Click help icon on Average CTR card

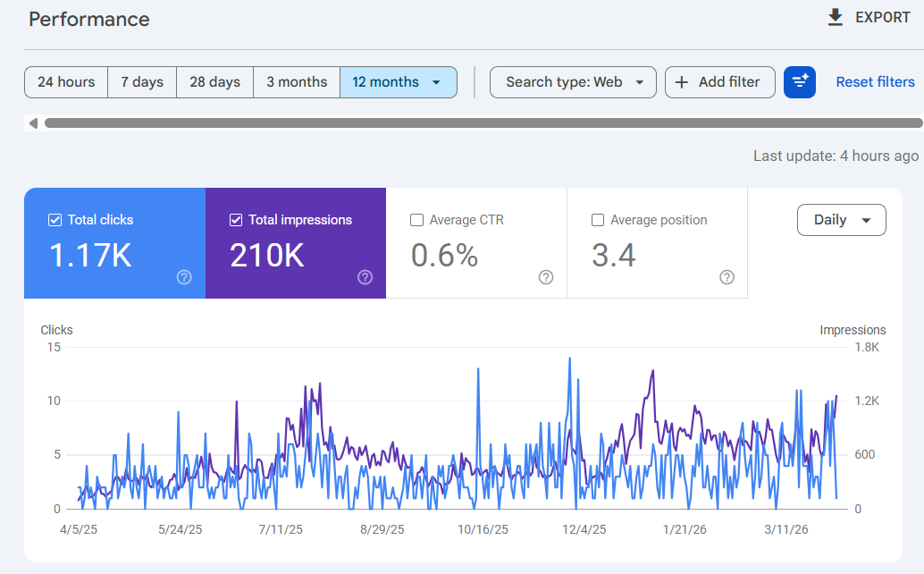tap(546, 277)
